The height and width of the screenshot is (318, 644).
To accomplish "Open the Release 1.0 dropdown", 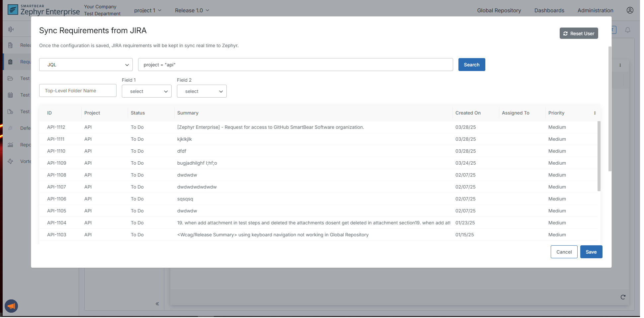I will tap(192, 11).
